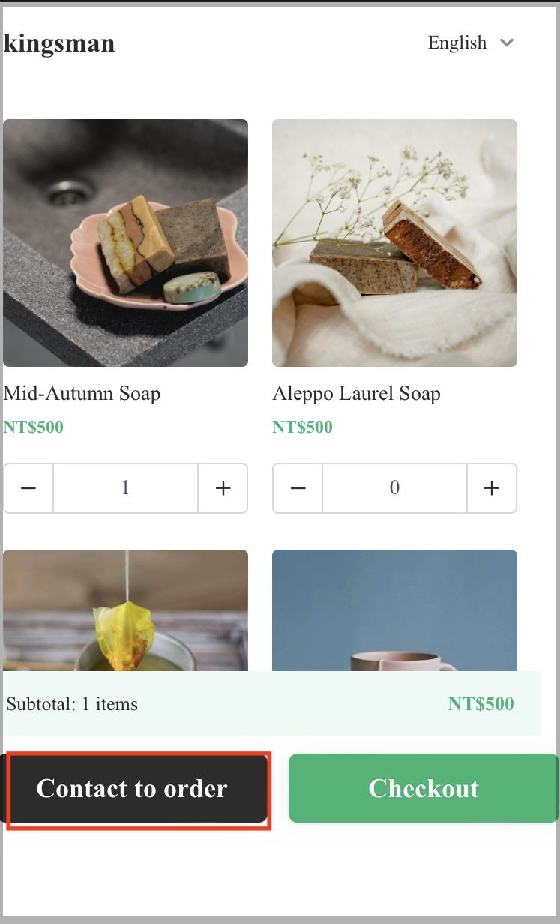The height and width of the screenshot is (924, 560).
Task: Click the Aleppo Laurel Soap quantity field
Action: (x=394, y=488)
